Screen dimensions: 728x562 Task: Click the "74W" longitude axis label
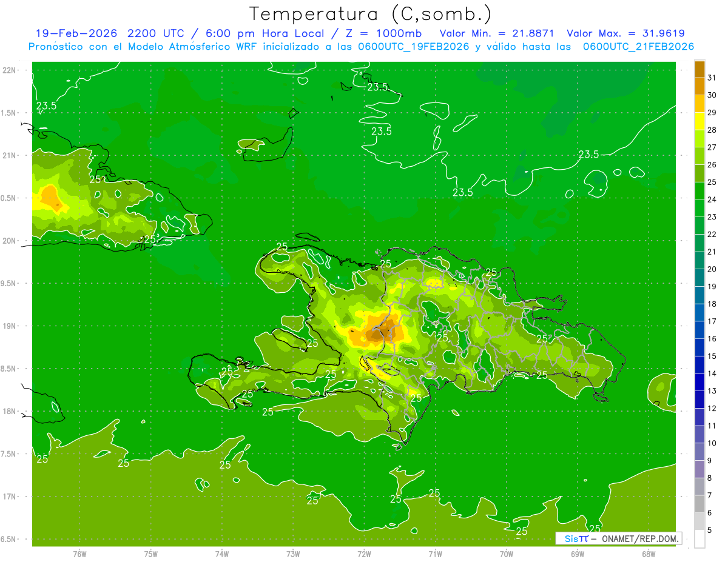(x=222, y=554)
